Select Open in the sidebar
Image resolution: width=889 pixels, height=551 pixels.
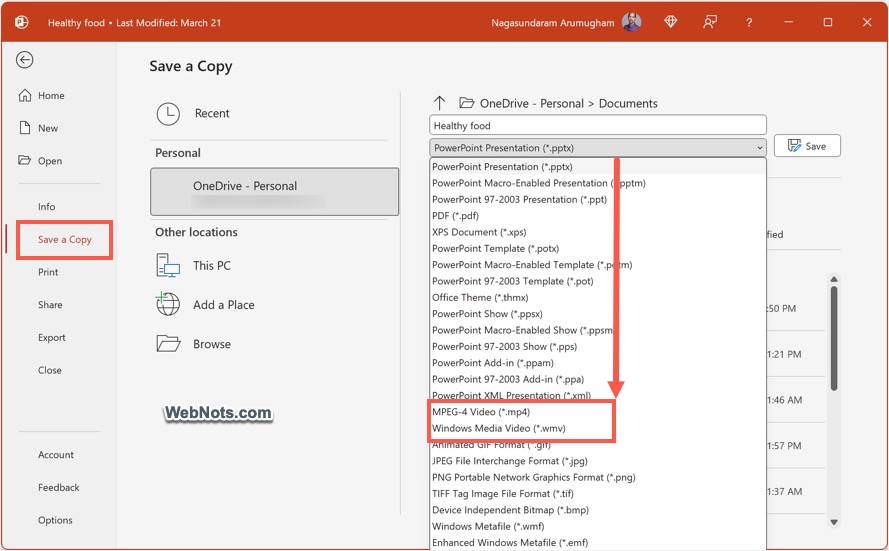40,161
